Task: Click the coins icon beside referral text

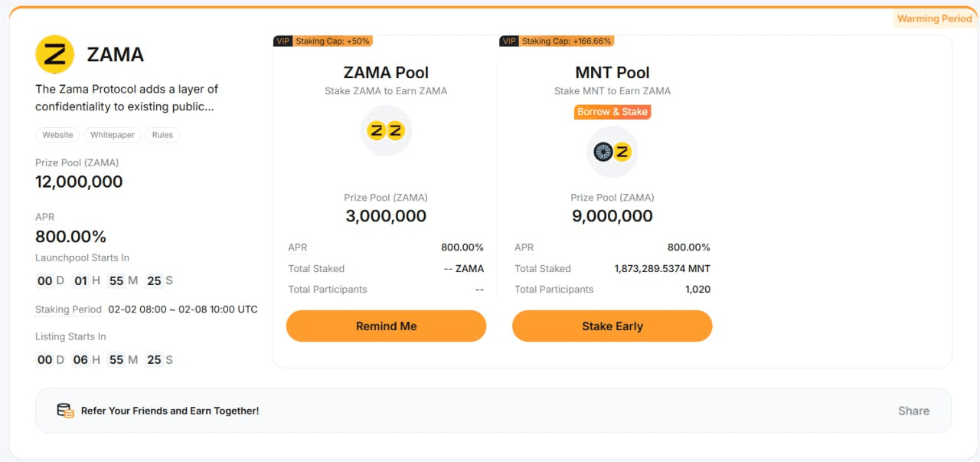Action: [66, 411]
